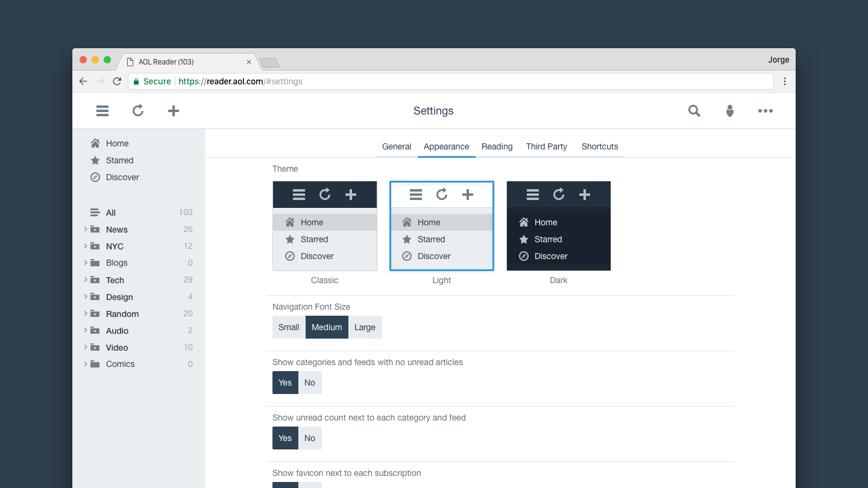This screenshot has height=488, width=868.
Task: Select No for unread count display
Action: 310,438
